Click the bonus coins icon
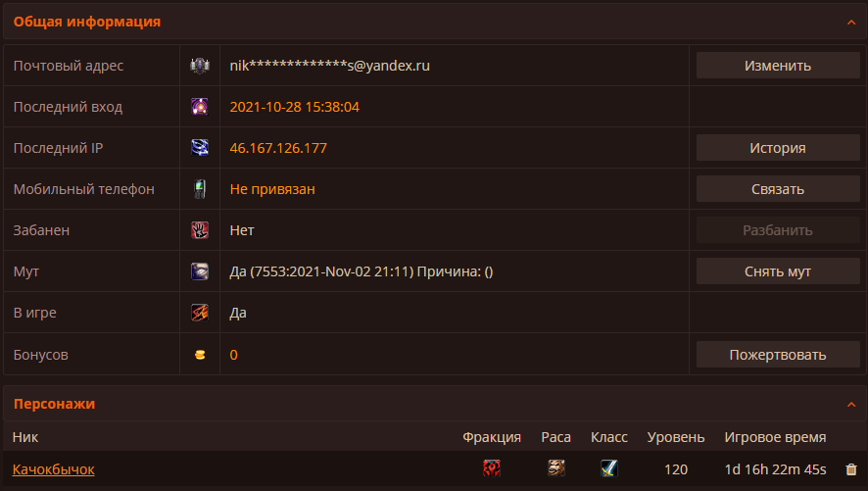The image size is (868, 491). tap(200, 355)
